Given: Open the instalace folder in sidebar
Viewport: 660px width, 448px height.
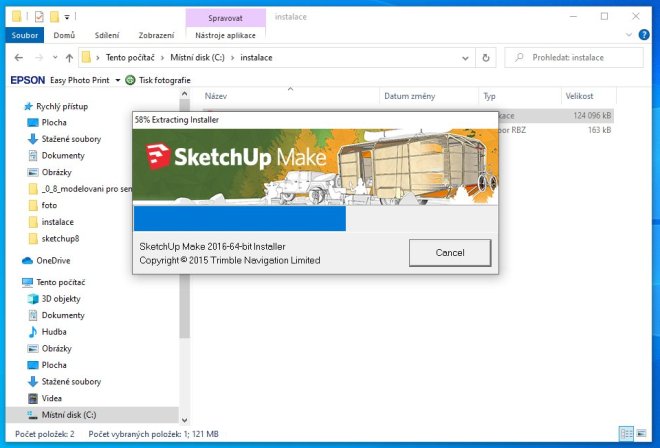Looking at the screenshot, I should pos(57,222).
